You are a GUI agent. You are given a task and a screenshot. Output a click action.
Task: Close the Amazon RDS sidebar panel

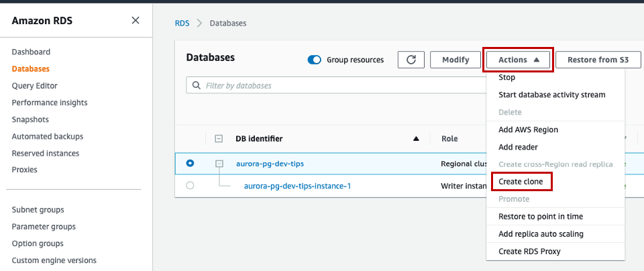point(136,20)
